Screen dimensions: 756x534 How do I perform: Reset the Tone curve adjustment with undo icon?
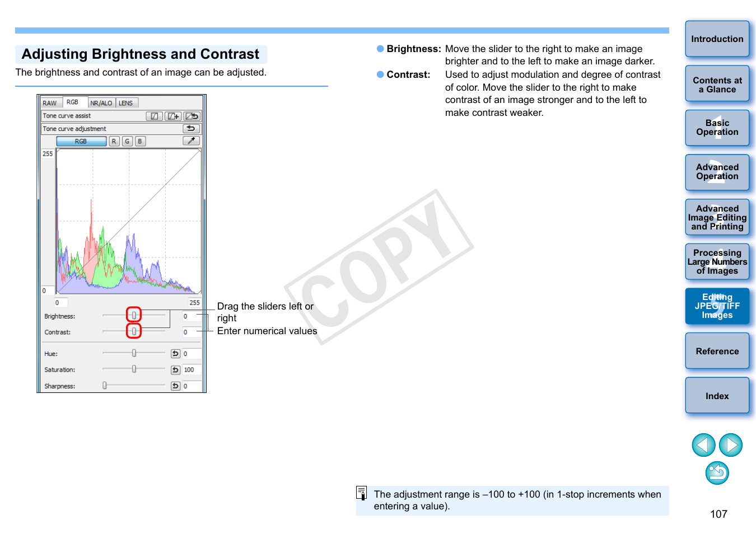tap(191, 129)
